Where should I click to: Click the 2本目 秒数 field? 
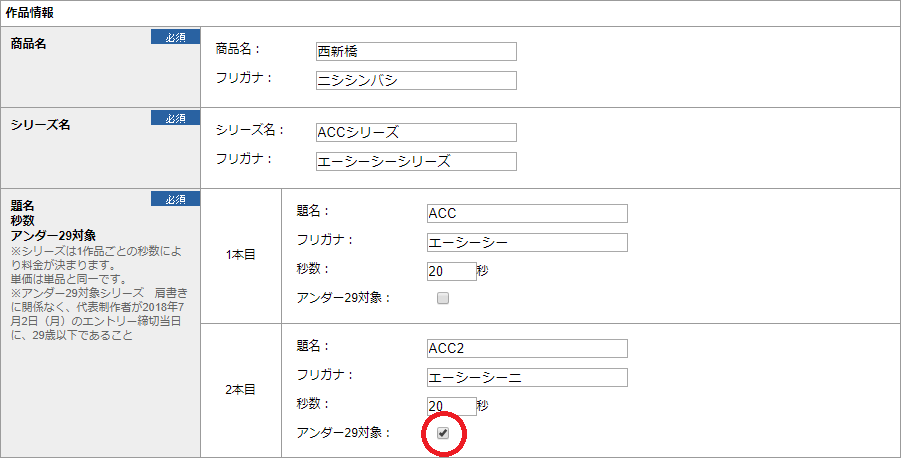[452, 406]
